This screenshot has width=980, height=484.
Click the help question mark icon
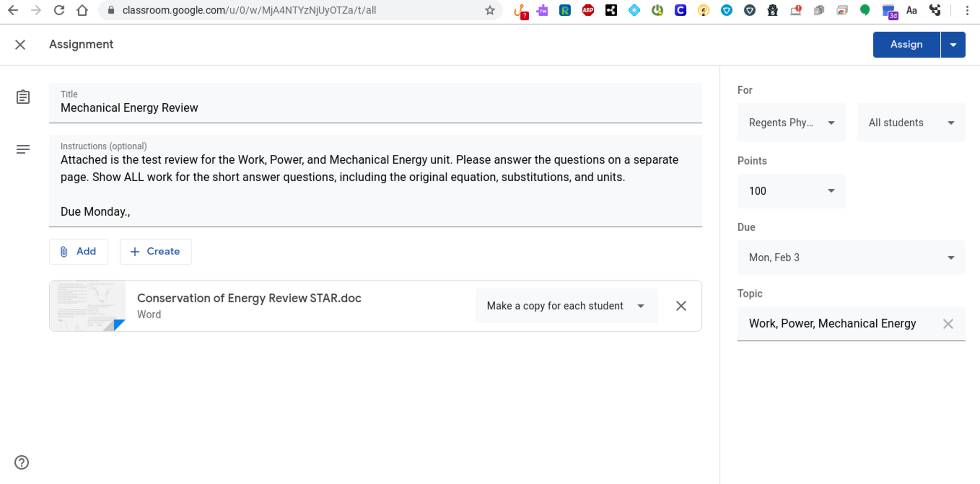22,462
